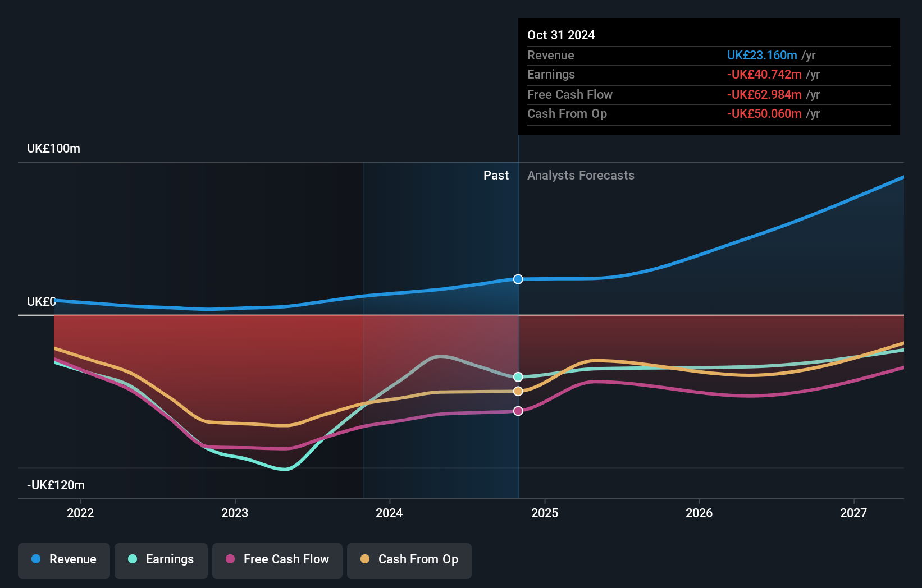The width and height of the screenshot is (922, 588).
Task: Switch to the Past section of the chart
Action: (496, 175)
